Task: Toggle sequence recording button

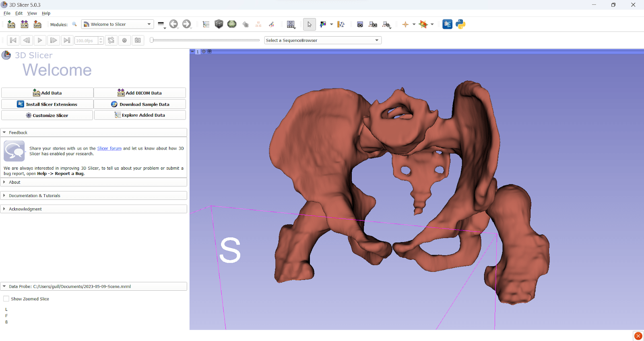Action: tap(124, 40)
